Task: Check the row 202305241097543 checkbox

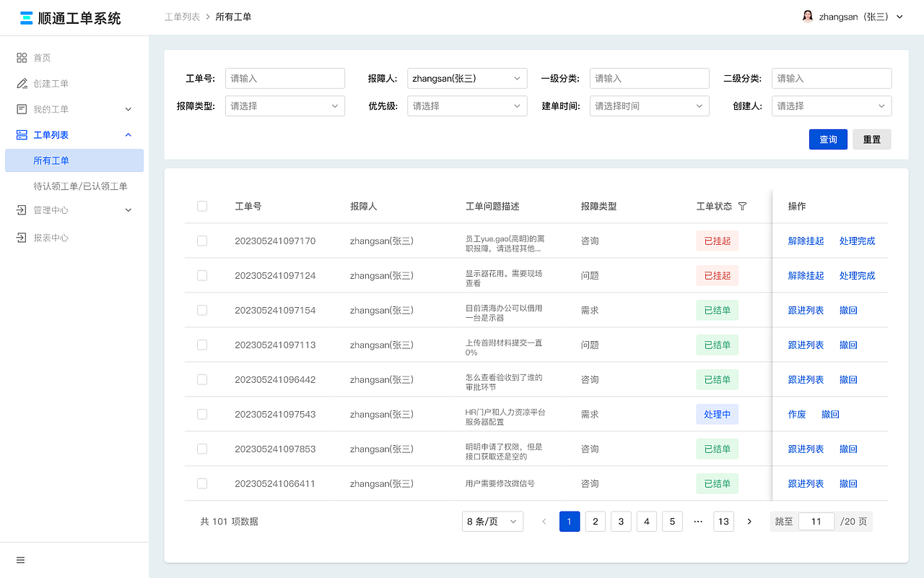Action: click(202, 415)
